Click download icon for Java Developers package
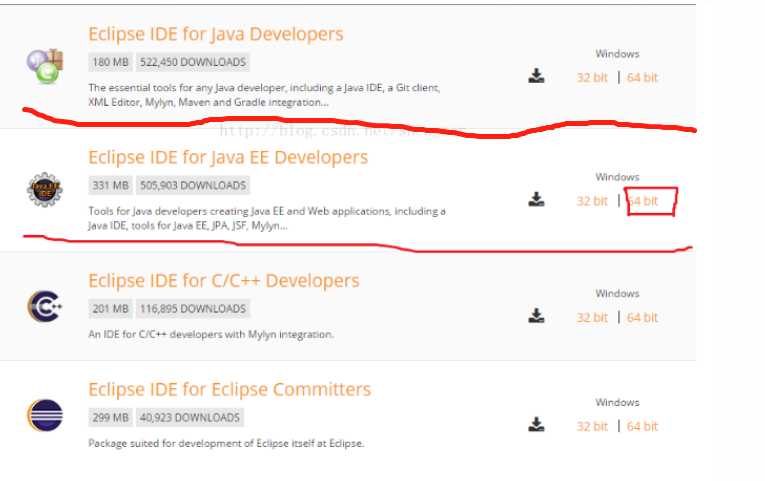The image size is (765, 481). [x=536, y=76]
